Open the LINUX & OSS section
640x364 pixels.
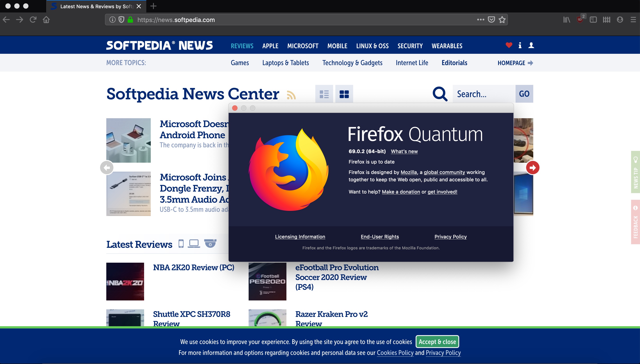(372, 46)
